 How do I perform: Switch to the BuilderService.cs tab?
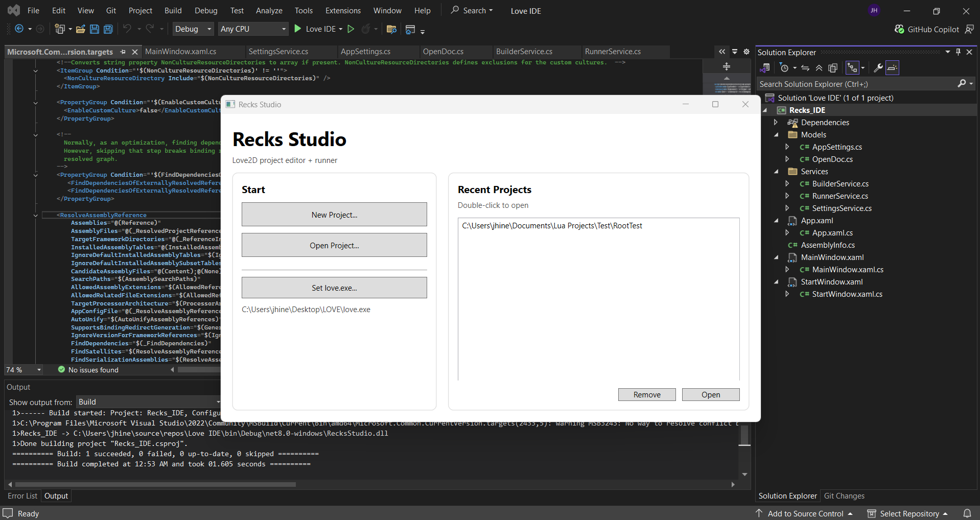(524, 52)
